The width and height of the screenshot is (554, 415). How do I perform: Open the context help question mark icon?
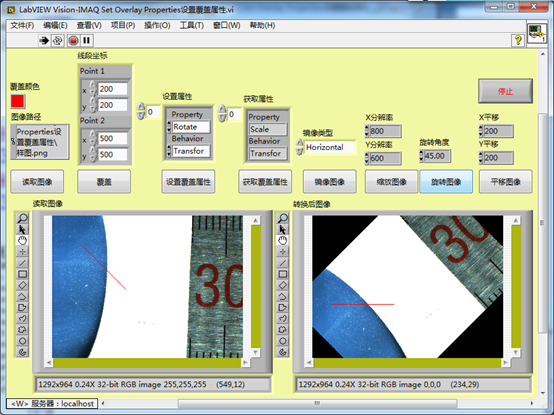518,40
